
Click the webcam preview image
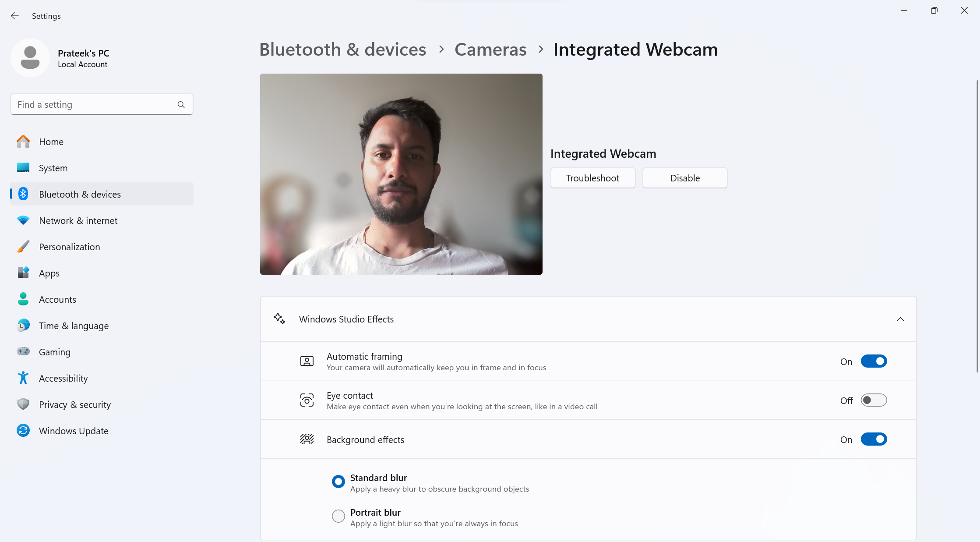[401, 174]
